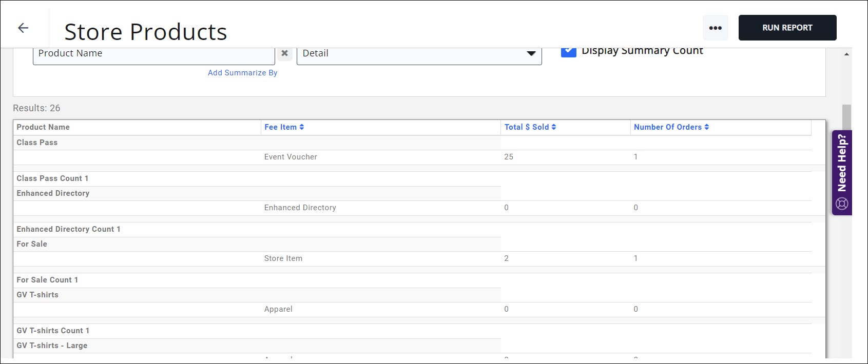This screenshot has width=868, height=364.
Task: Click the Detail dropdown caret arrow
Action: (531, 53)
